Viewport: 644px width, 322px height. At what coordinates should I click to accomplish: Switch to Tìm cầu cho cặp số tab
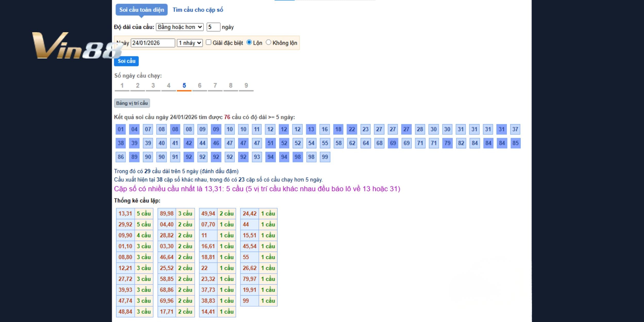click(198, 10)
